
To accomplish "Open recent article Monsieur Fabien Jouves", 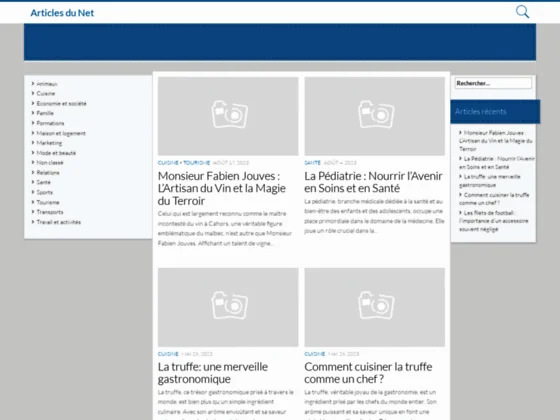I will [496, 141].
